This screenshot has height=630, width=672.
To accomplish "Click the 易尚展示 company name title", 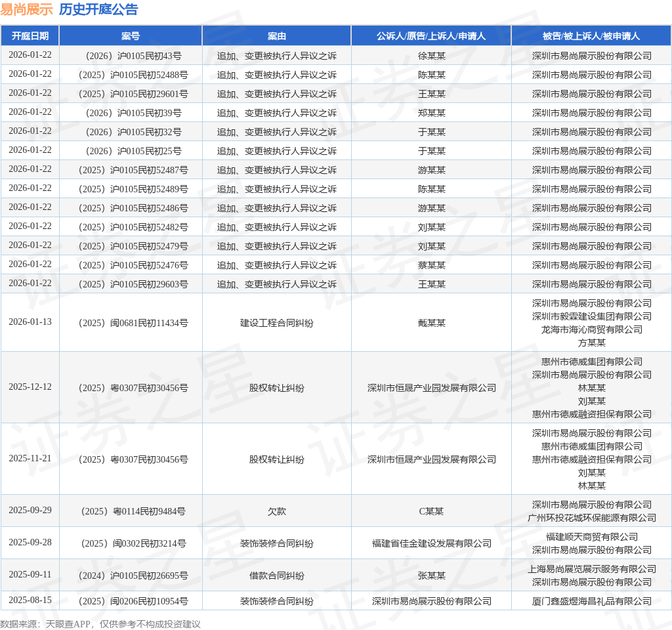I will (26, 9).
